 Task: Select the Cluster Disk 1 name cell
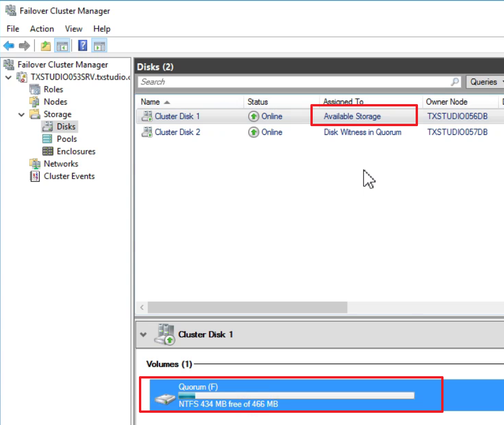[177, 116]
